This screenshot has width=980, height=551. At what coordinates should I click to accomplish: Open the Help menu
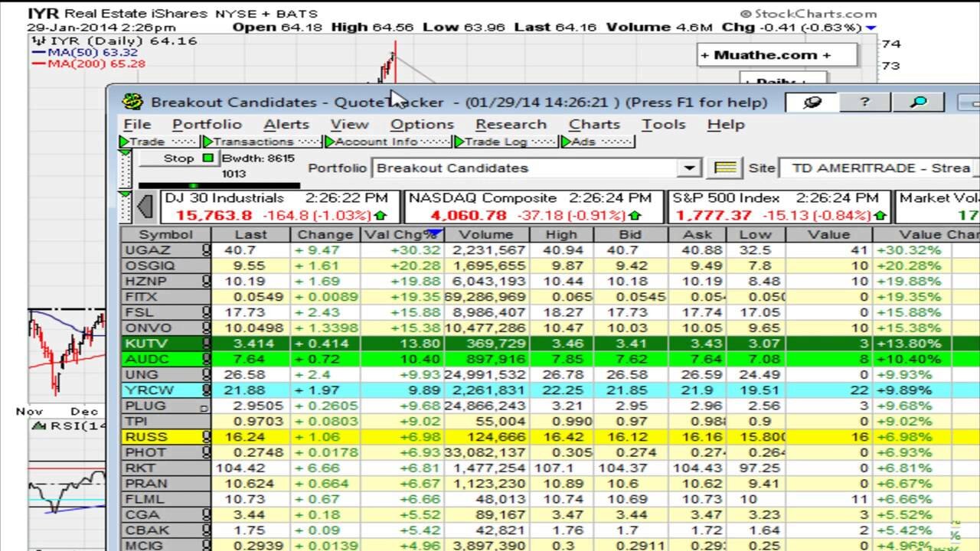pos(725,124)
